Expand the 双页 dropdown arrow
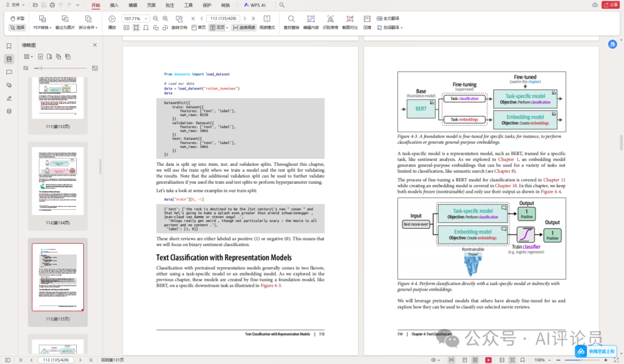Viewport: 624px width, 364px height. pos(227,28)
